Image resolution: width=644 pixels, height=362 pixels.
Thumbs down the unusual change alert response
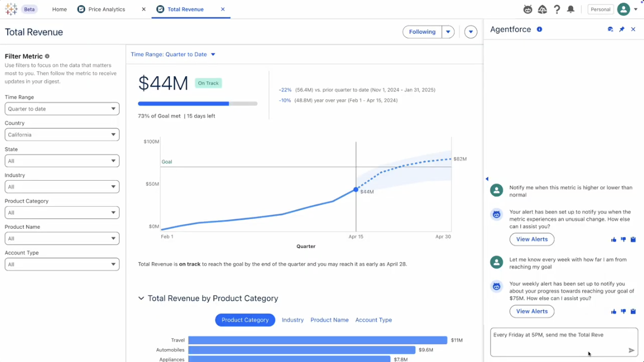coord(623,239)
